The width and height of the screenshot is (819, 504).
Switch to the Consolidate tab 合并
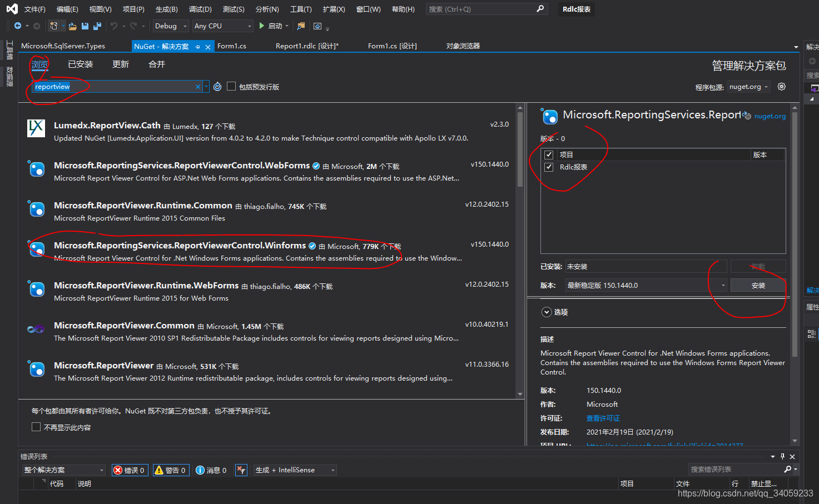tap(157, 64)
